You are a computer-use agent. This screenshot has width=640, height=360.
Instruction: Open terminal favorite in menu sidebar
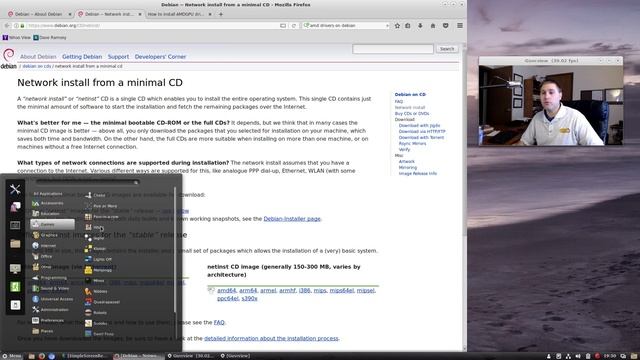(x=15, y=225)
